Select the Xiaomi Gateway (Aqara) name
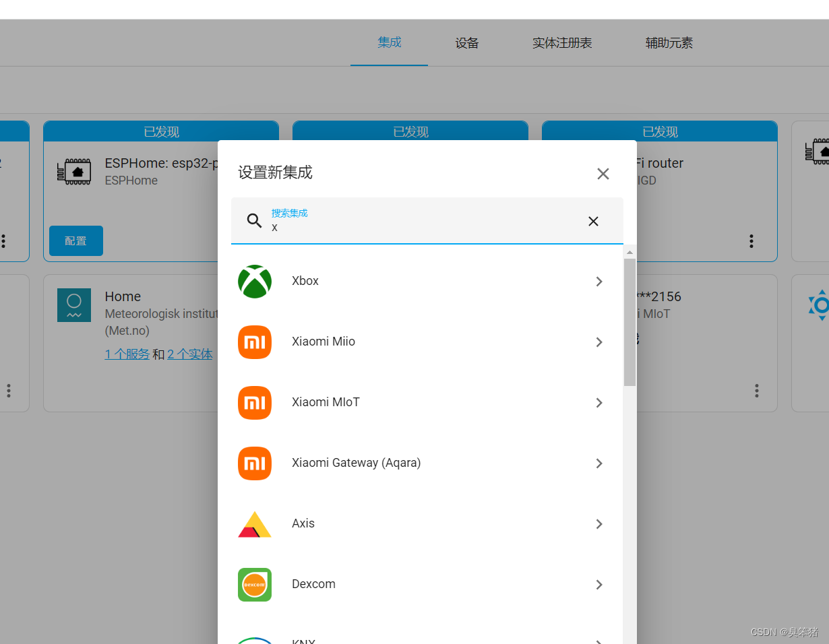Screen dimensions: 829x644 (357, 463)
